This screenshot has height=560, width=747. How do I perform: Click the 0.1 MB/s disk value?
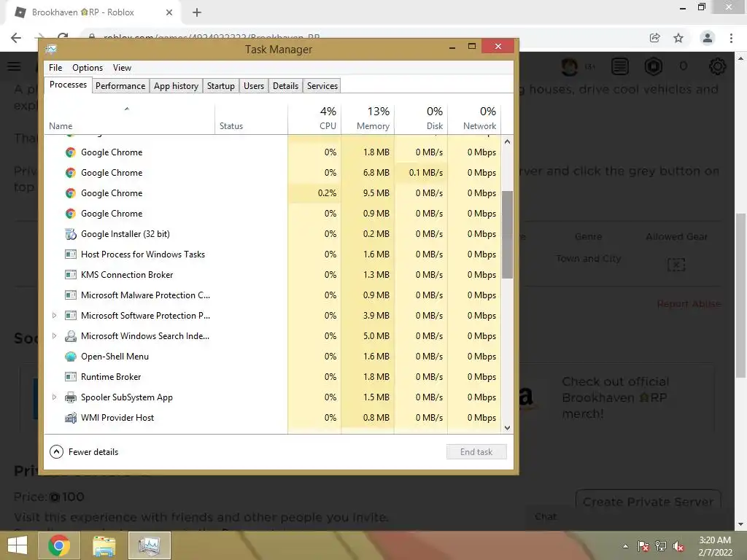[425, 173]
